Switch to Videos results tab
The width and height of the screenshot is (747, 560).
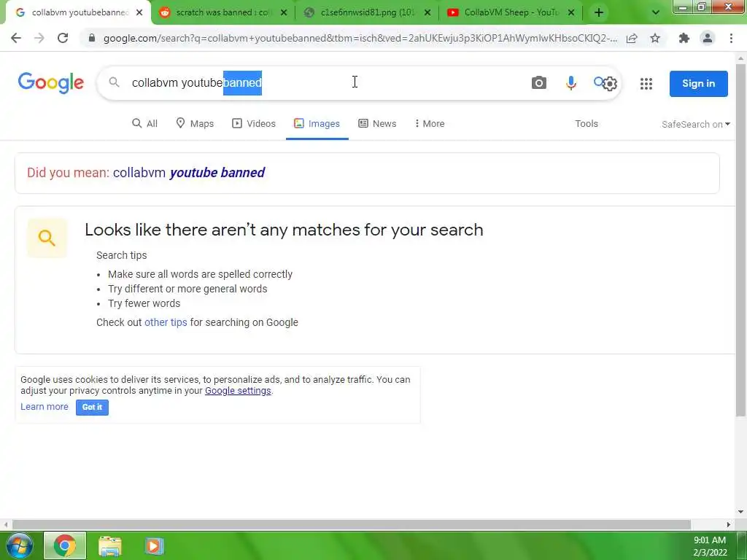point(254,124)
